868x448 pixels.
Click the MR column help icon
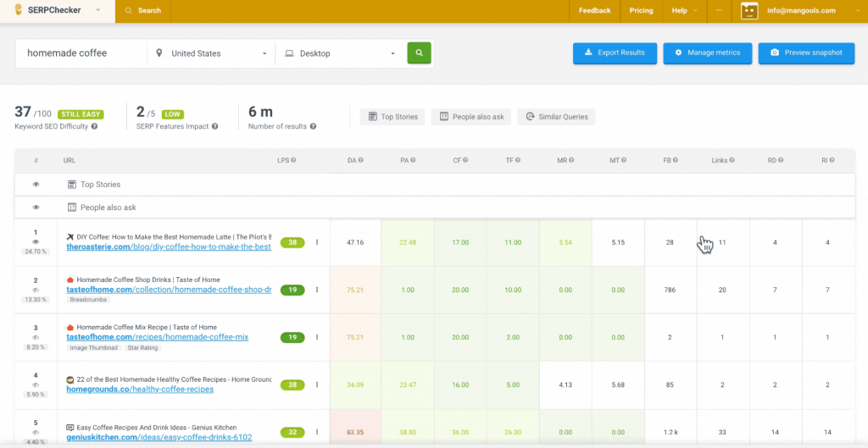click(571, 160)
